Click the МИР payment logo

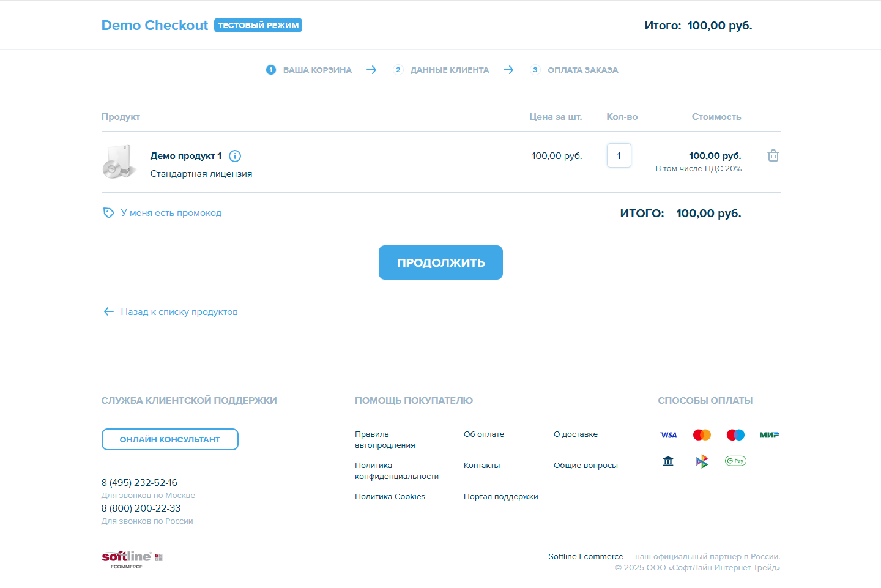[769, 435]
